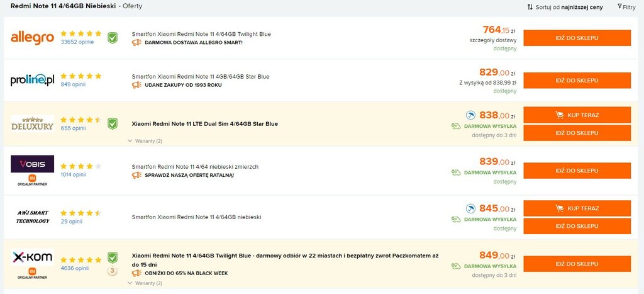This screenshot has width=644, height=294.
Task: Expand Warianty (2) under the Deluxury offer
Action: 145,141
